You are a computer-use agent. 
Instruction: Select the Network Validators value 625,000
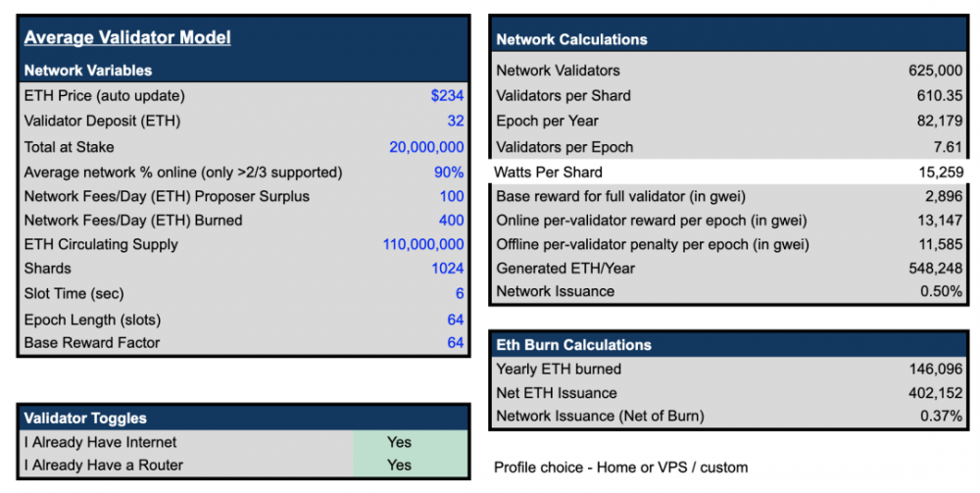tap(936, 71)
